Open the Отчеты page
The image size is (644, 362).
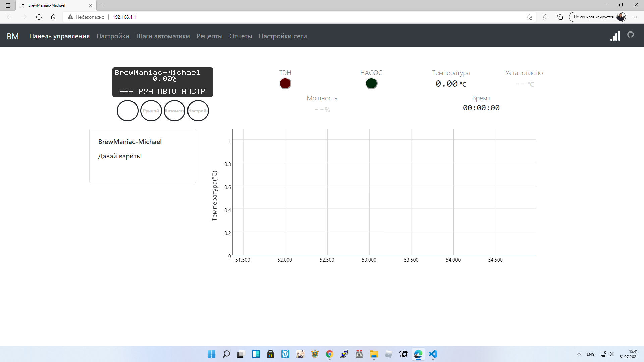click(x=240, y=36)
